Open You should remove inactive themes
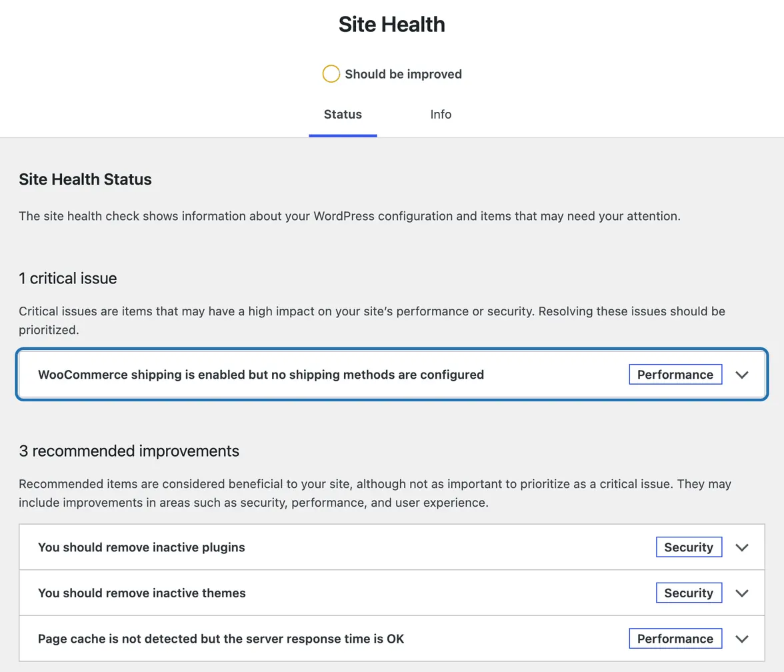The image size is (784, 672). click(x=392, y=593)
